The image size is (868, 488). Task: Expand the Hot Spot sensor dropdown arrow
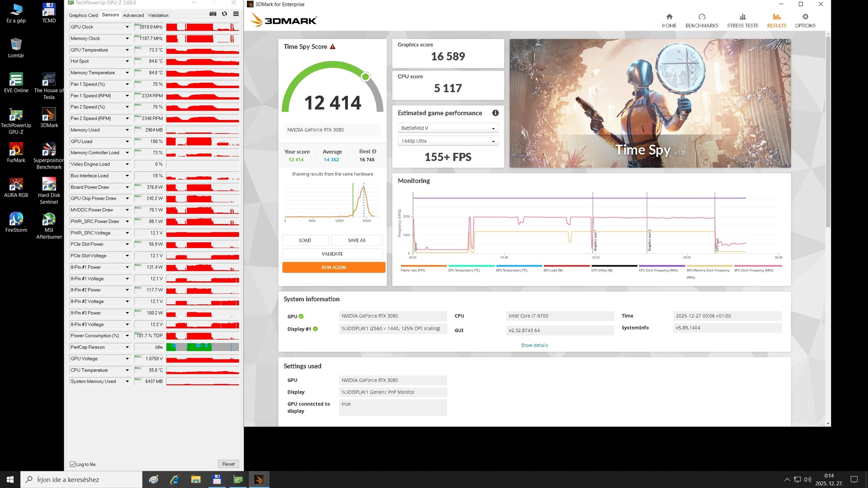[127, 61]
